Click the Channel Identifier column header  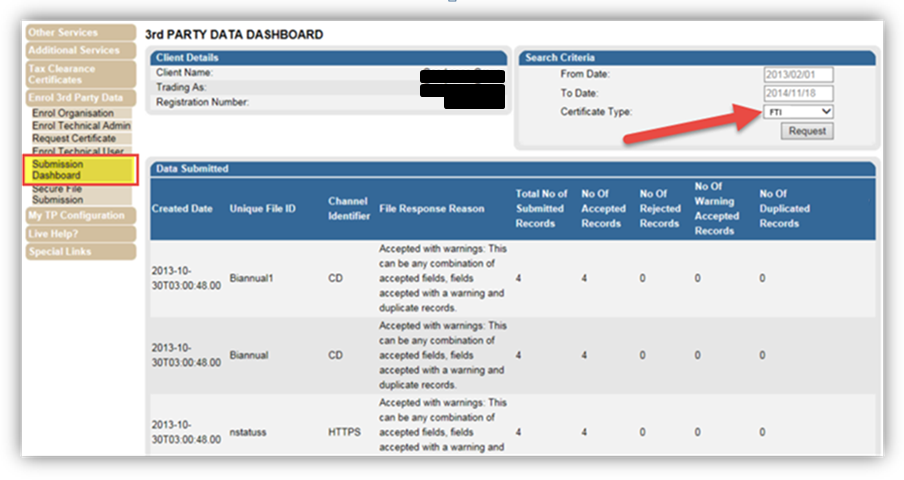[x=348, y=209]
